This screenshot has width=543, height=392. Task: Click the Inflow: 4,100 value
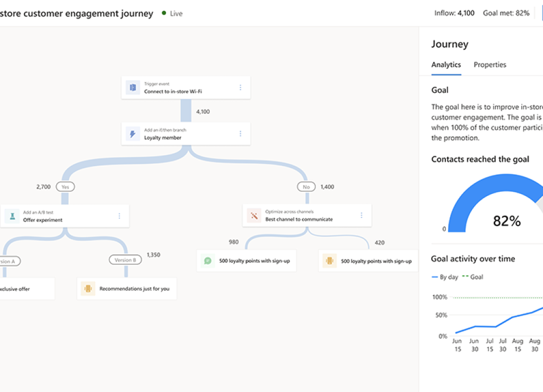click(454, 13)
